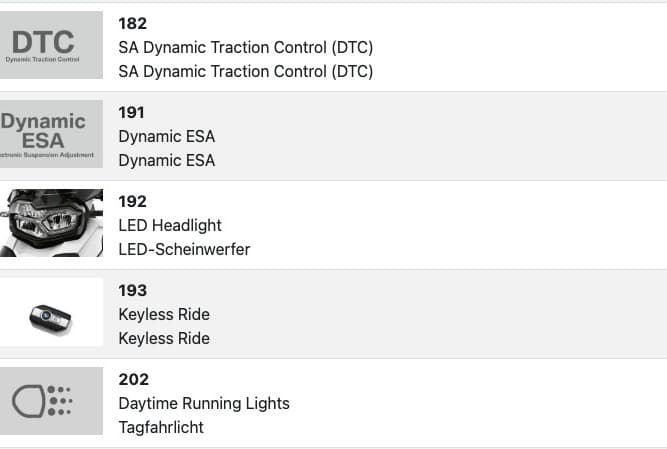Click the 'Daytime Running Lights' label
Image resolution: width=667 pixels, height=449 pixels.
[204, 403]
